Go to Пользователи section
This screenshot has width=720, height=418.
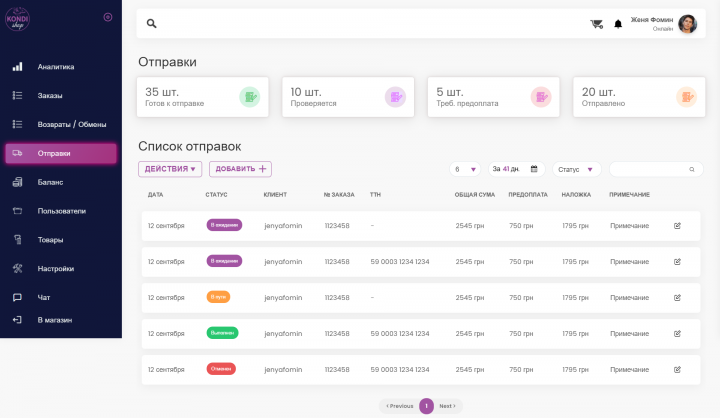61,211
